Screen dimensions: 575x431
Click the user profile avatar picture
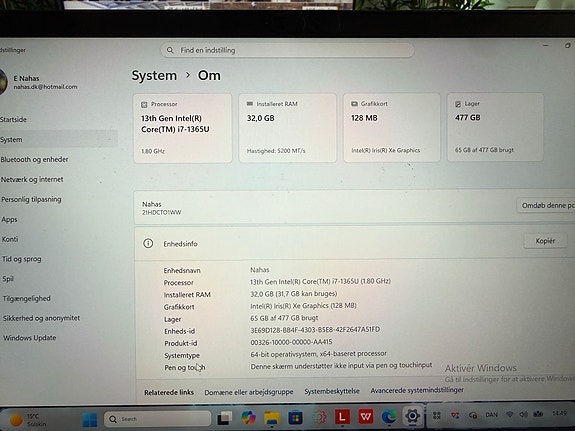pos(3,82)
